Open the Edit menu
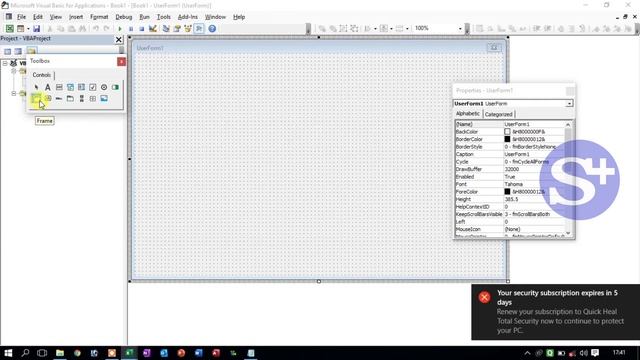Image resolution: width=640 pixels, height=360 pixels. (x=38, y=17)
